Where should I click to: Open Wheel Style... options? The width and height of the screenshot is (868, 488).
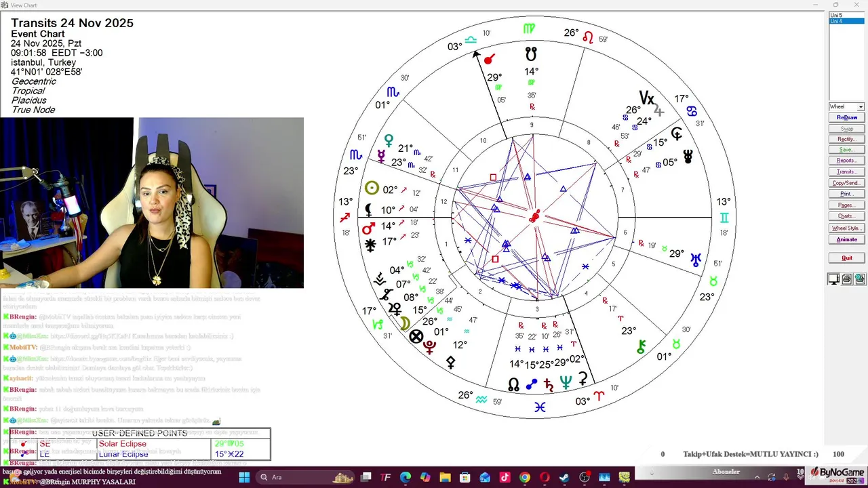tap(846, 228)
